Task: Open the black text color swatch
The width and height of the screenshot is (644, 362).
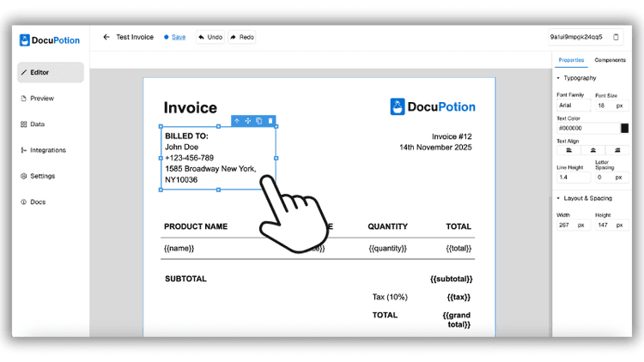Action: coord(625,128)
